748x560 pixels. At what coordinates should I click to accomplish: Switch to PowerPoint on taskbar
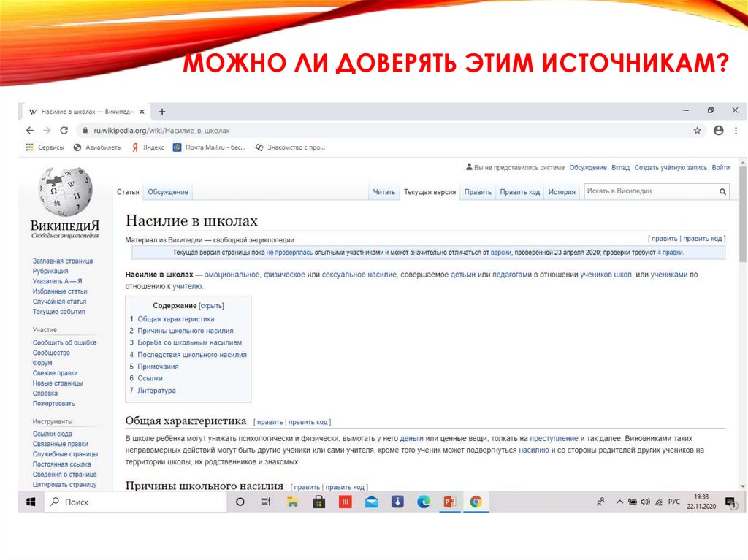click(449, 502)
